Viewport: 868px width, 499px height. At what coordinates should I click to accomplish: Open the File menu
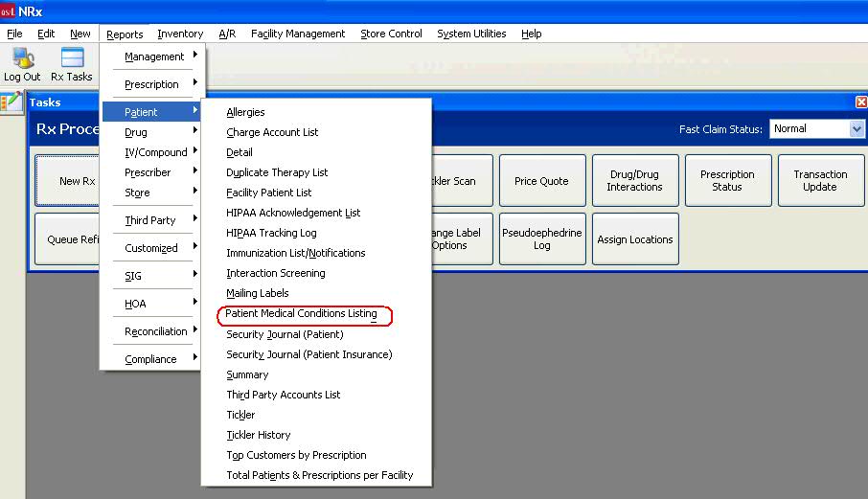(x=14, y=34)
